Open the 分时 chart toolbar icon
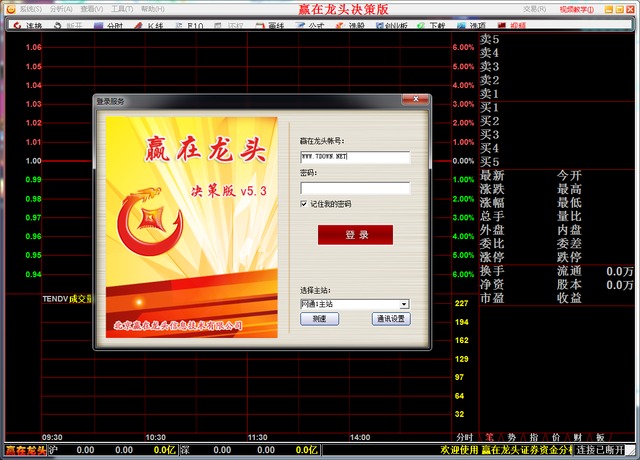Screen dimensions: 640x460 [112, 25]
